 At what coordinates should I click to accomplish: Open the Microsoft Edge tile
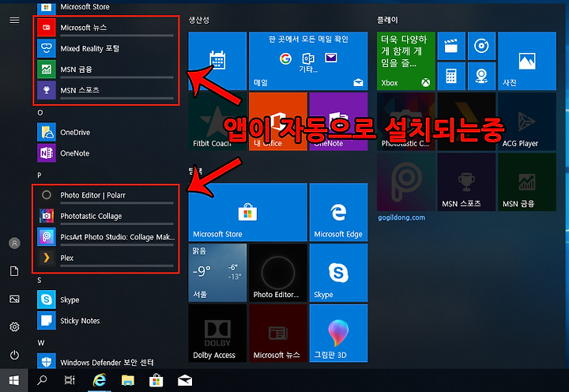(338, 213)
